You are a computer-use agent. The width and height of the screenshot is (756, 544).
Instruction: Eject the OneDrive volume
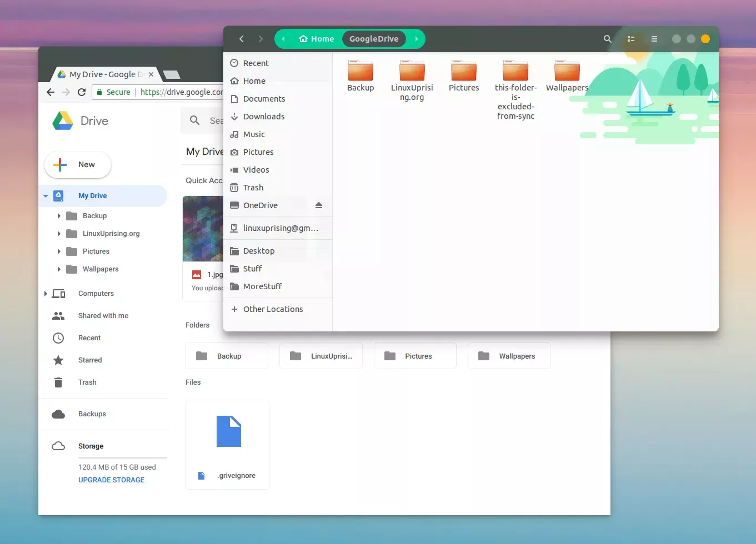point(319,205)
